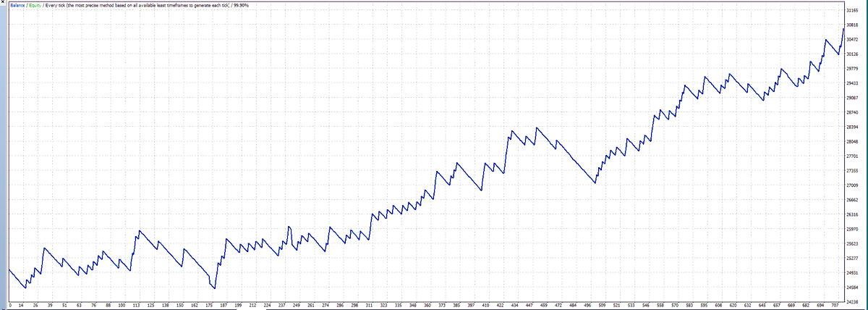Click trade number 570 on bottom axis
The width and height of the screenshot is (868, 310).
[676, 306]
